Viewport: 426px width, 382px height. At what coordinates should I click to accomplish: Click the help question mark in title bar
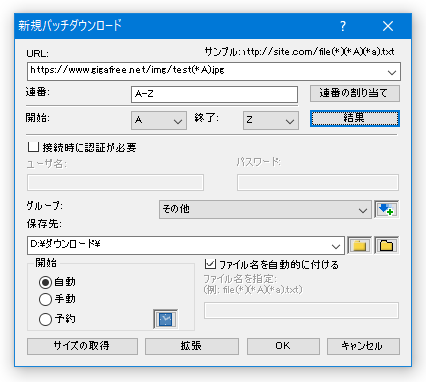343,26
